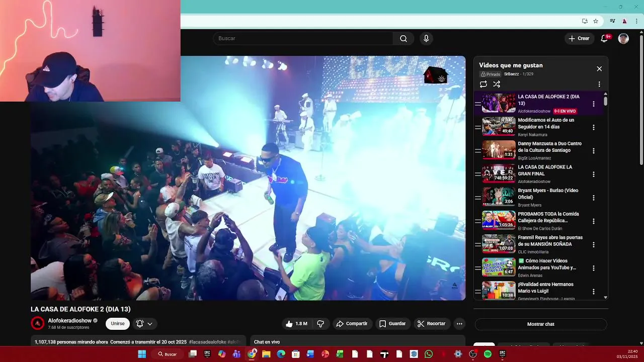644x362 pixels.
Task: Close the Videos que me gustan playlist panel
Action: point(599,69)
